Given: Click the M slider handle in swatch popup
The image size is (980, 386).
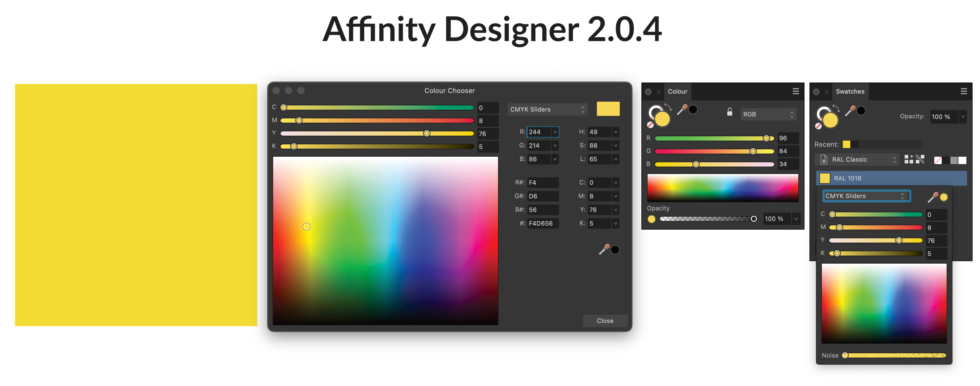Looking at the screenshot, I should [x=839, y=228].
